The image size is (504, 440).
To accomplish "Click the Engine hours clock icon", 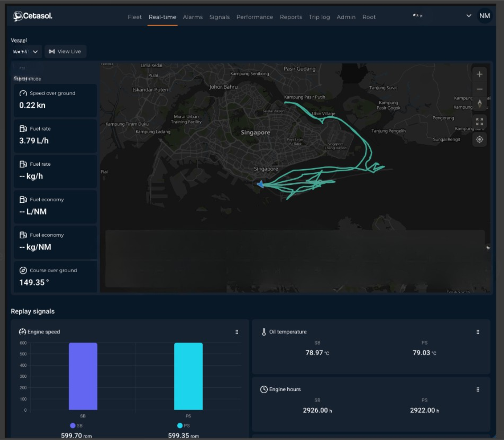I will [x=264, y=389].
